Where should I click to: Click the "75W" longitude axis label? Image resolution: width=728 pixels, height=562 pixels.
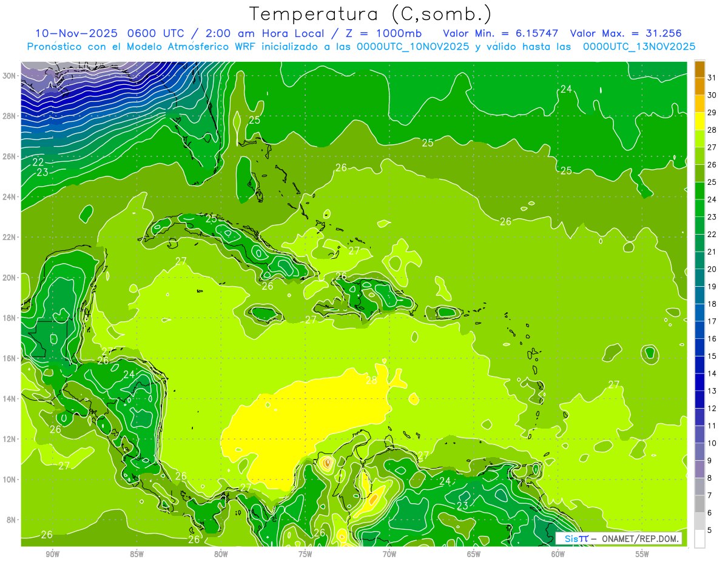click(x=305, y=554)
